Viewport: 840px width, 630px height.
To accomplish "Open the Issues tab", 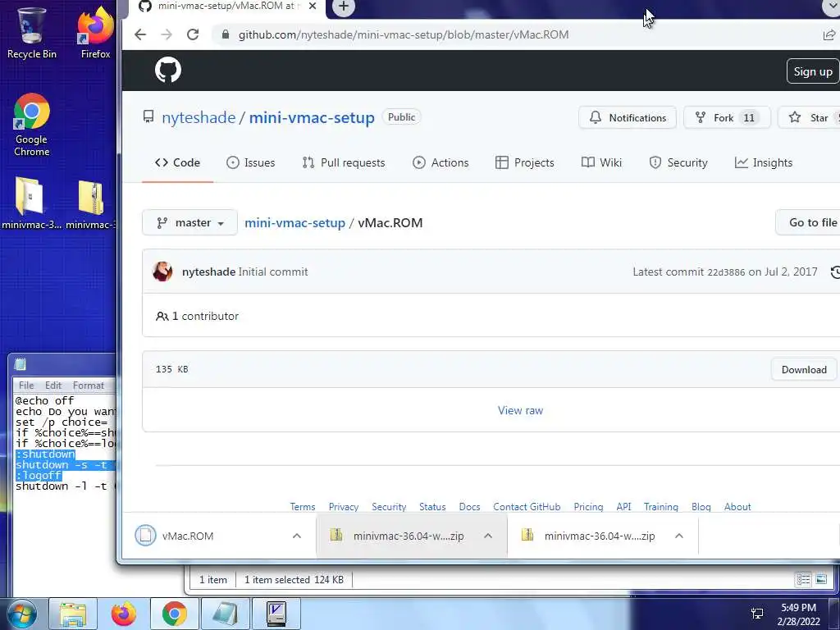I will coord(250,163).
